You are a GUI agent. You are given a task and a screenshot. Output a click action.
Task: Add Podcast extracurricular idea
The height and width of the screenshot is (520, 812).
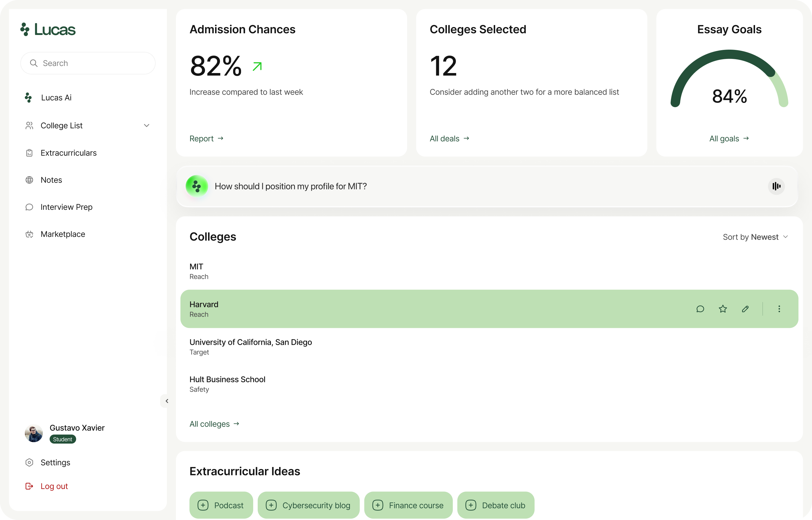pyautogui.click(x=221, y=505)
